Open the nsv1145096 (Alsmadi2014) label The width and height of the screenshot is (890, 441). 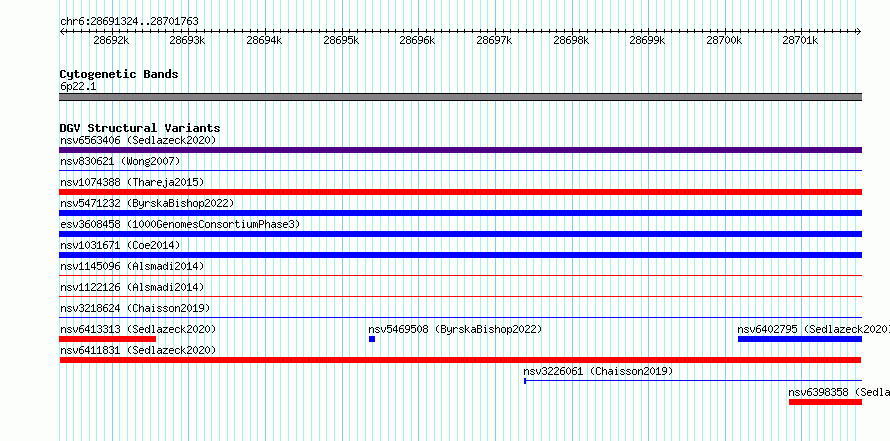coord(132,266)
